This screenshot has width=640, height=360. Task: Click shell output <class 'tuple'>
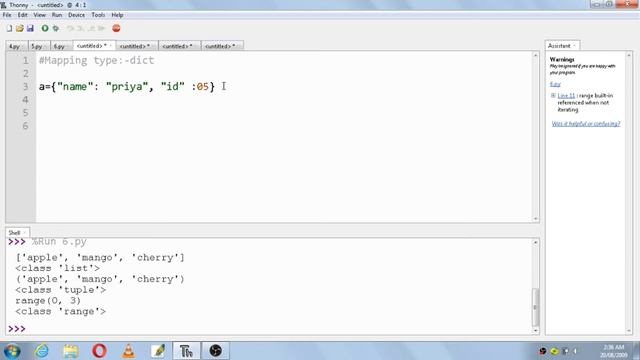pos(60,290)
